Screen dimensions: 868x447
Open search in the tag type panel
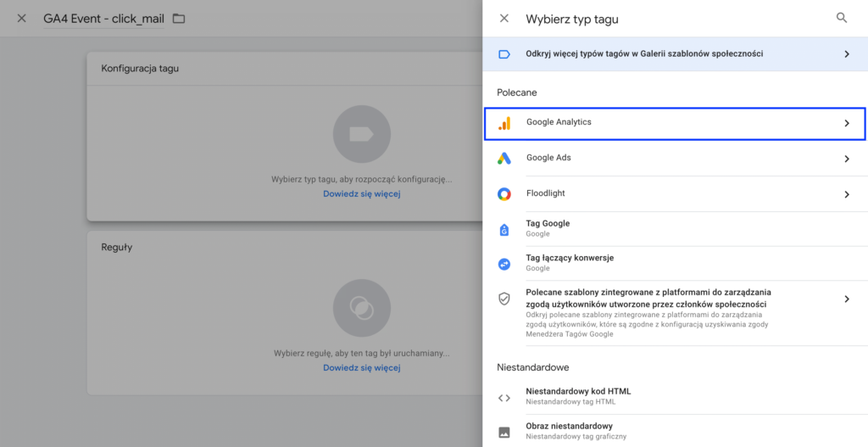coord(842,18)
